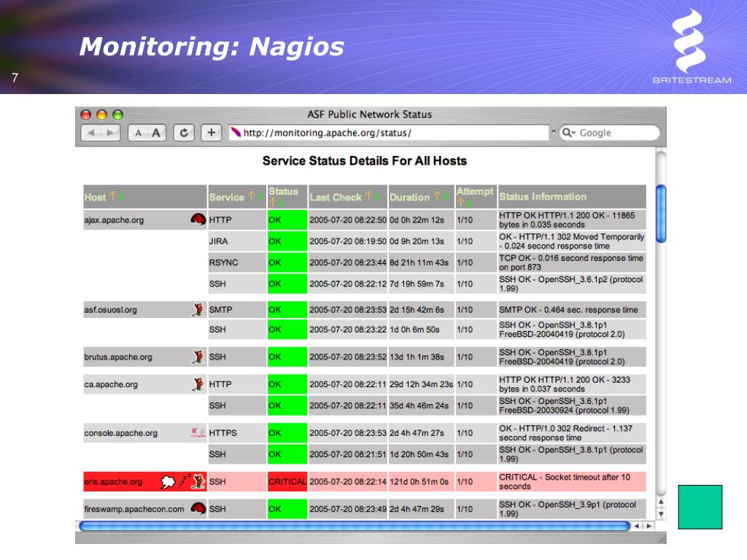Click the comment bubble icon on eris.apache.org row
Screen dimensions: 747x560
point(168,482)
